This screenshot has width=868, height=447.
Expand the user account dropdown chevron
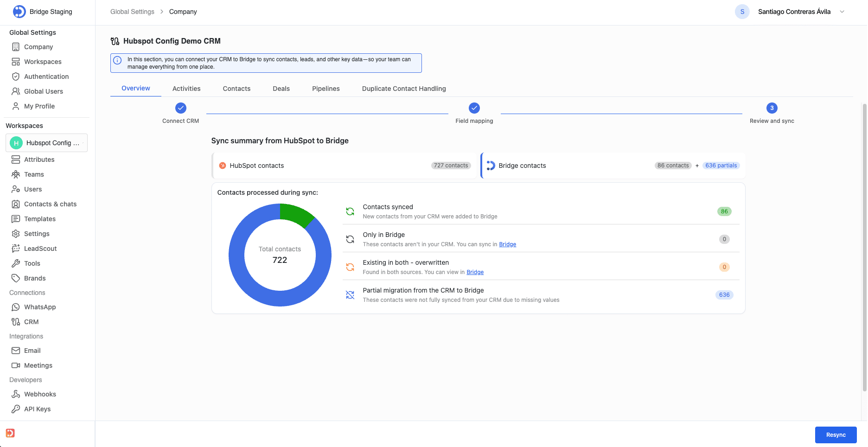point(842,12)
